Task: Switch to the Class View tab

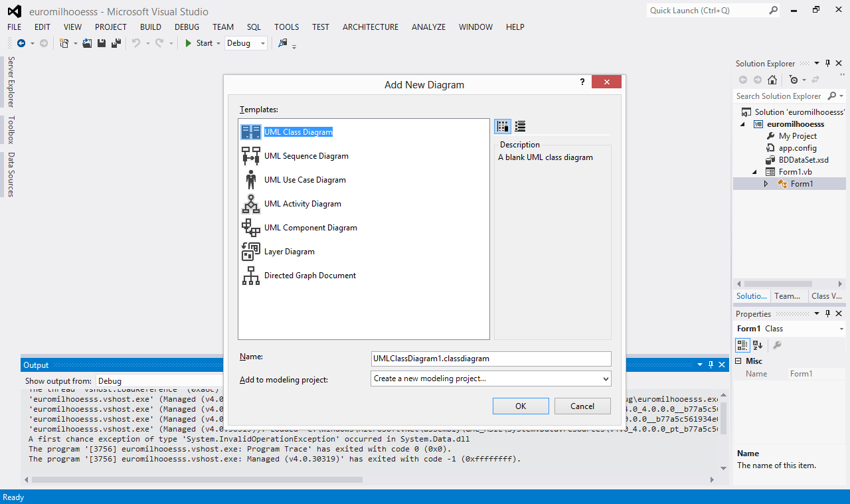Action: pos(827,296)
